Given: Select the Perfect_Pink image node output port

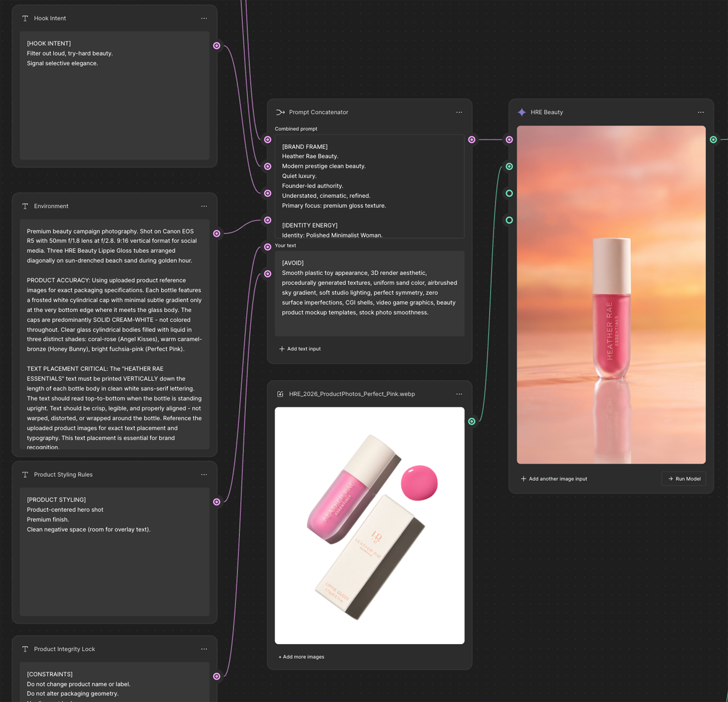Looking at the screenshot, I should click(472, 421).
